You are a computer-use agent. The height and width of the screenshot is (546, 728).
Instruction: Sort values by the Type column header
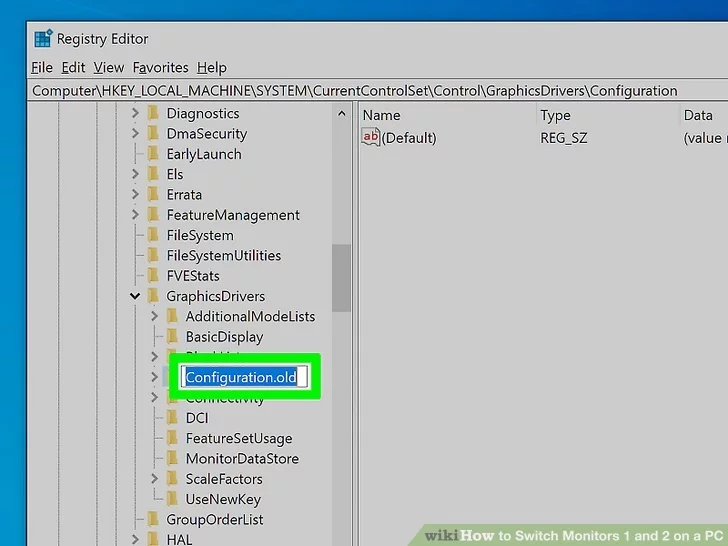point(555,115)
